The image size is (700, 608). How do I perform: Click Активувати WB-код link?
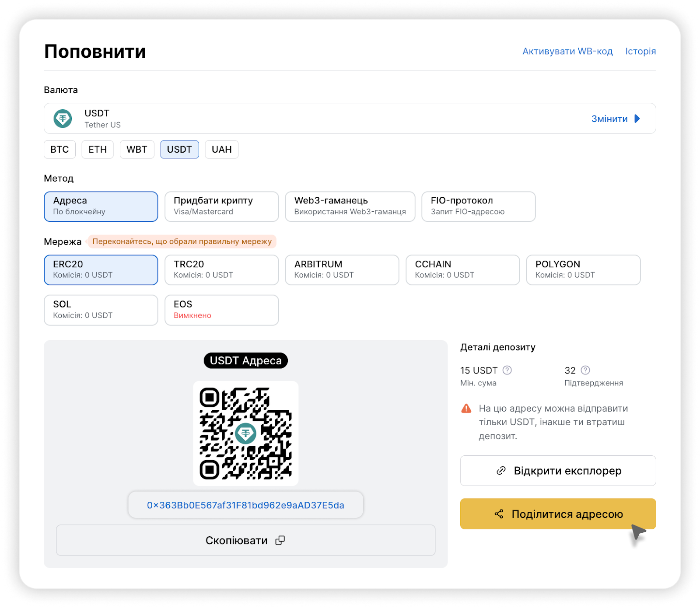coord(567,51)
